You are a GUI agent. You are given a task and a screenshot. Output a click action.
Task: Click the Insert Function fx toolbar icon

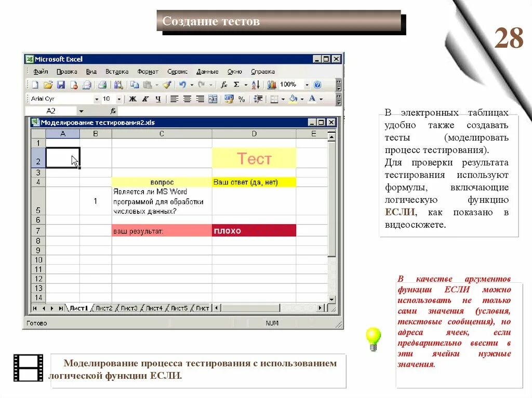pos(224,85)
